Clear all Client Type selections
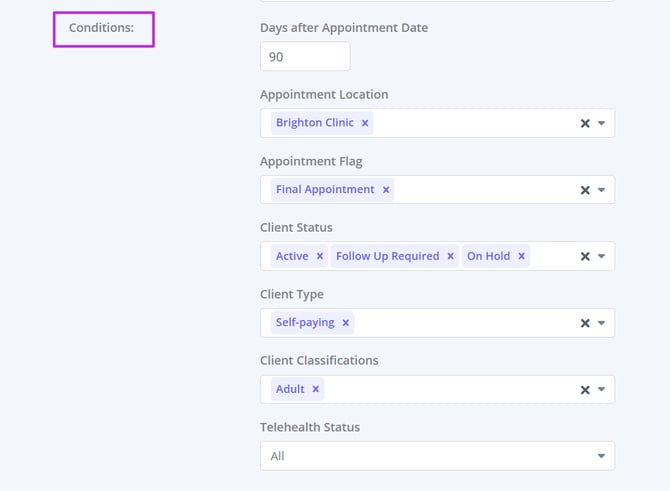The width and height of the screenshot is (670, 491). click(585, 323)
